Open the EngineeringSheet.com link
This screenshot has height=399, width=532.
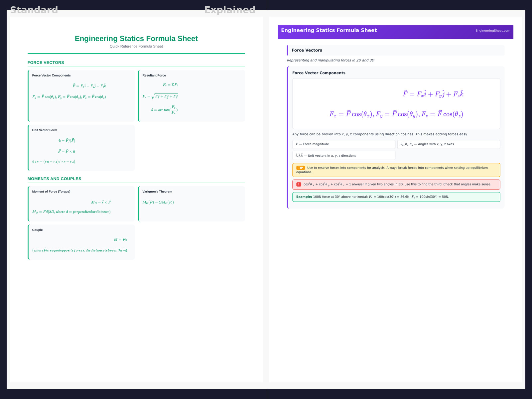[492, 31]
